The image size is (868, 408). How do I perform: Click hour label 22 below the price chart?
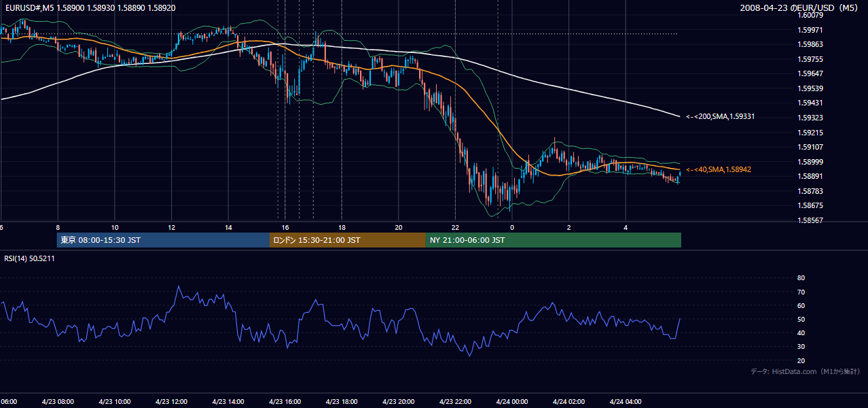click(455, 228)
